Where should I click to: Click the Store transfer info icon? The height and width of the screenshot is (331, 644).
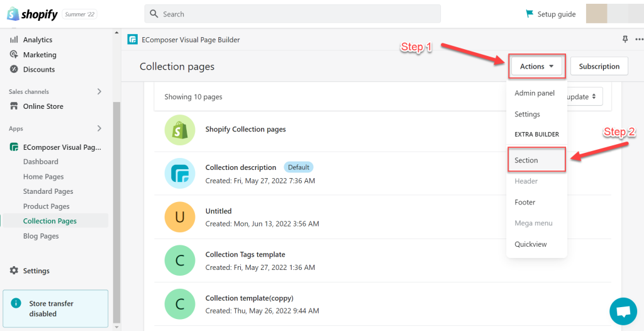coord(16,303)
